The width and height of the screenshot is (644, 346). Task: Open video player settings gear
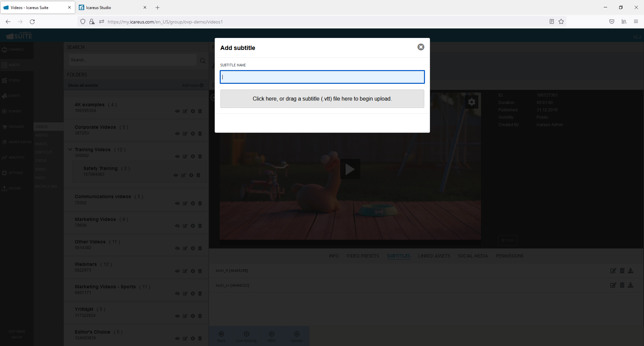[x=472, y=102]
